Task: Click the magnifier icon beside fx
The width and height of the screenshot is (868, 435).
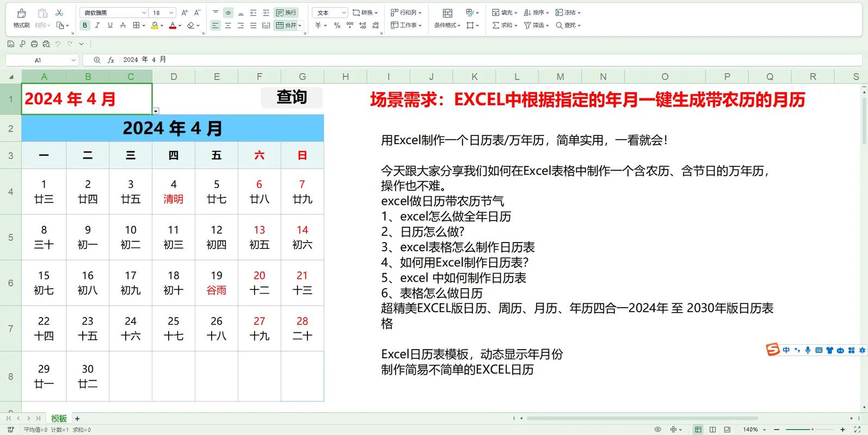Action: (x=97, y=60)
